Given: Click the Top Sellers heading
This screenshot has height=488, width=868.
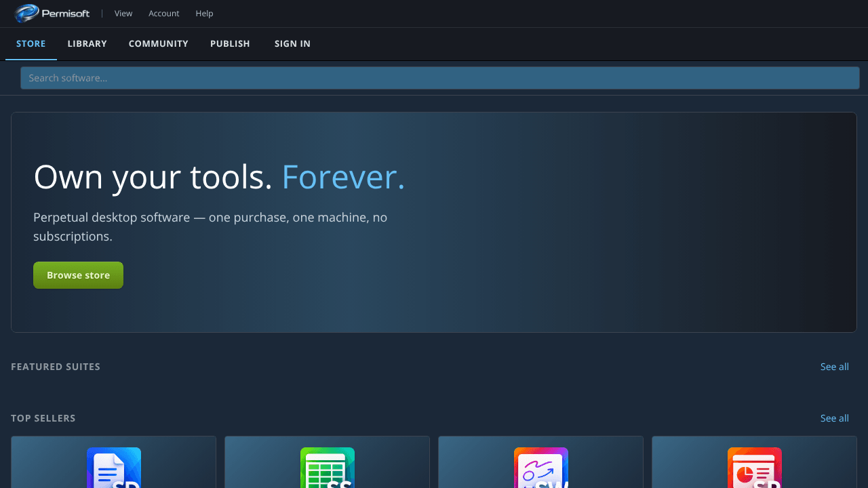Looking at the screenshot, I should [43, 418].
